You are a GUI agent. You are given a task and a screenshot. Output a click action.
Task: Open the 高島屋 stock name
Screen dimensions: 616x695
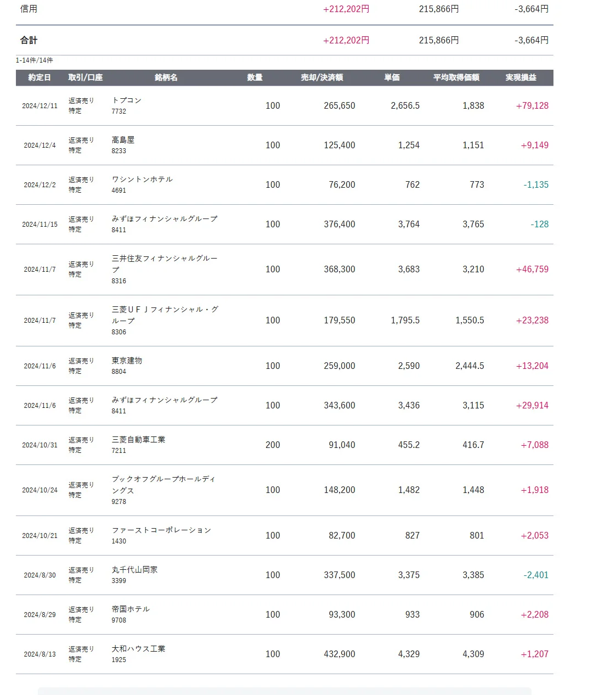point(123,140)
